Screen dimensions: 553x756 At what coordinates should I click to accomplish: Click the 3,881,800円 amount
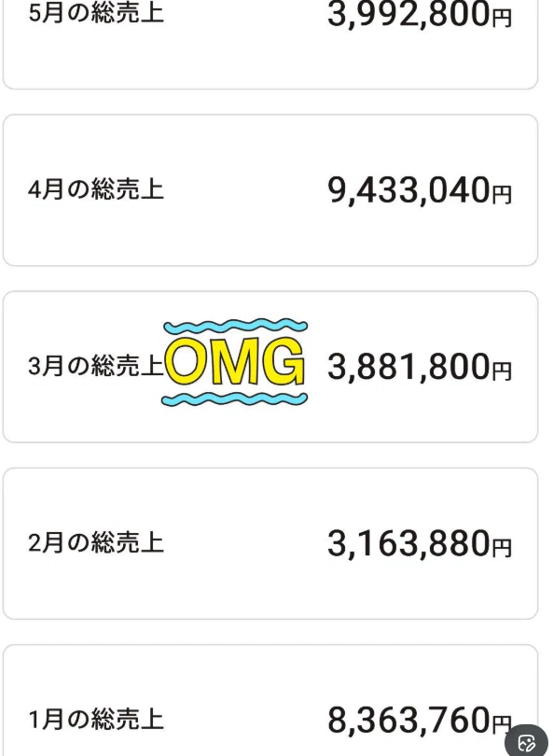(x=420, y=367)
